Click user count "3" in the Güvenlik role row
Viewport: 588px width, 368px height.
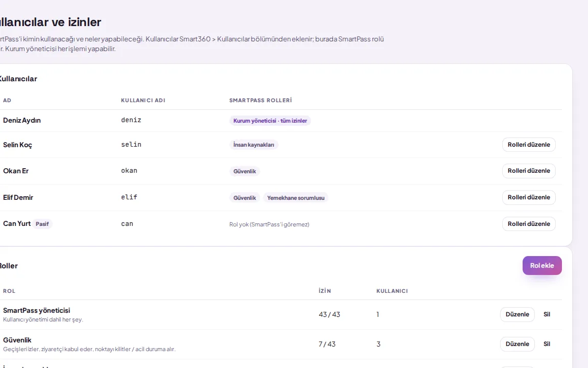pos(379,344)
